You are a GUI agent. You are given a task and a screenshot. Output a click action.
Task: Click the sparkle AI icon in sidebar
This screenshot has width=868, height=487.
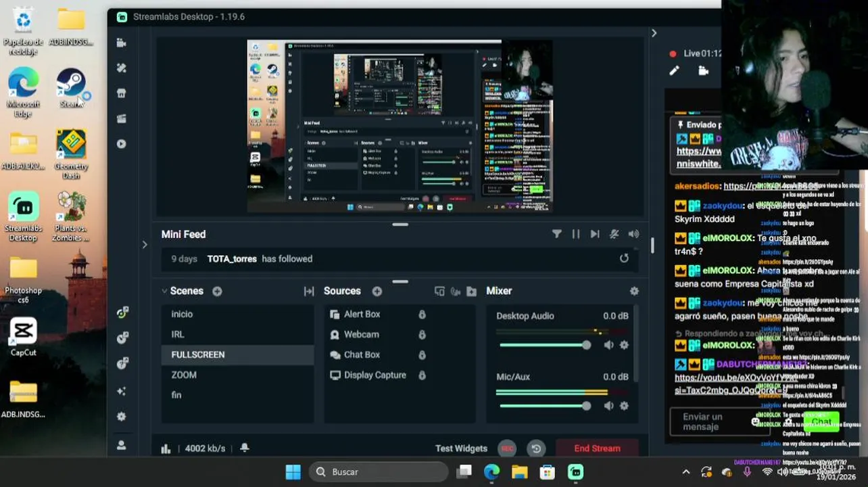click(122, 391)
